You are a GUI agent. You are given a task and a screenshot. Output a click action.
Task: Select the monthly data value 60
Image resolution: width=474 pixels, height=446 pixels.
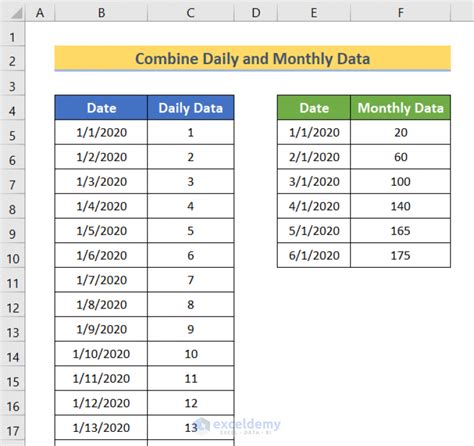coord(401,157)
